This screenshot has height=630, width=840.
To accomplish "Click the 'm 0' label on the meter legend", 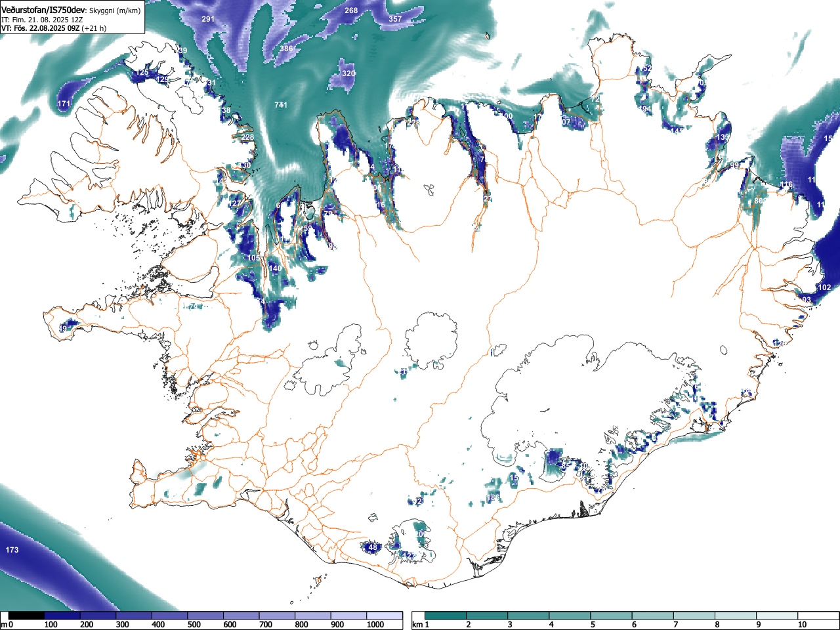I will coord(7,625).
